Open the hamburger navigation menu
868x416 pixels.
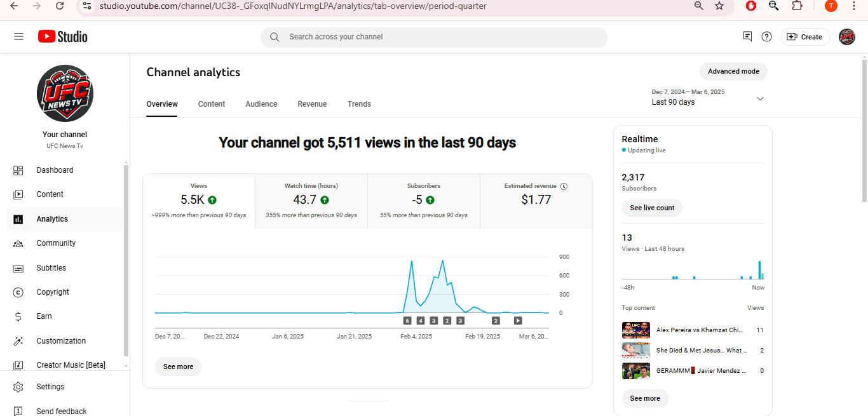pos(19,37)
